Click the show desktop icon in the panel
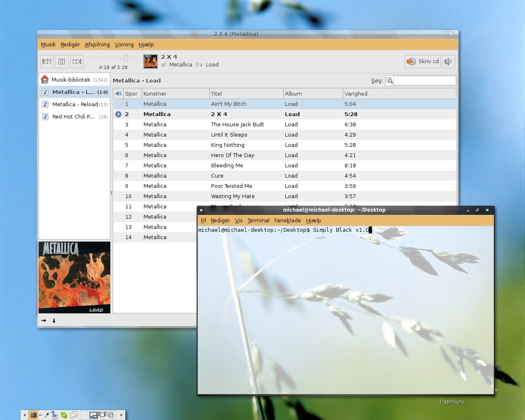Screen dimensions: 525x420 click(34, 415)
